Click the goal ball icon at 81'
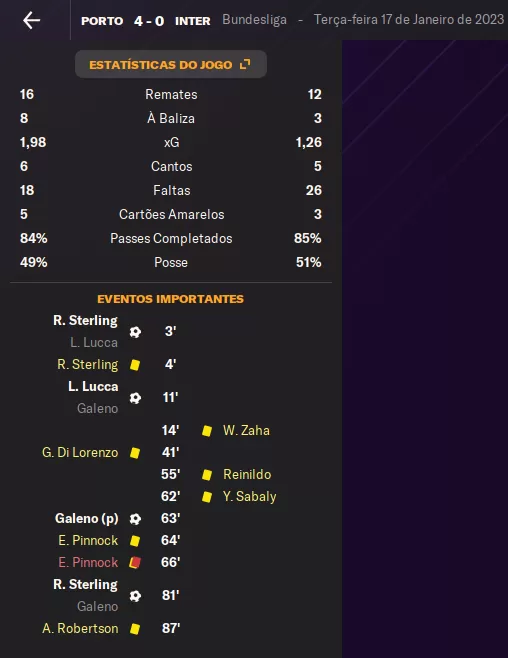Image resolution: width=508 pixels, height=658 pixels. point(135,596)
